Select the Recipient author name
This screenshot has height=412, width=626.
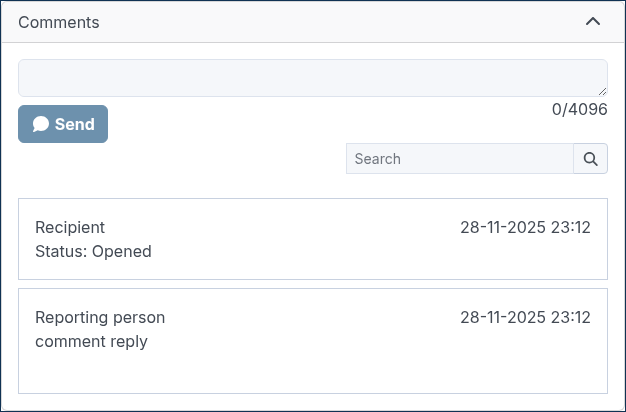click(70, 227)
